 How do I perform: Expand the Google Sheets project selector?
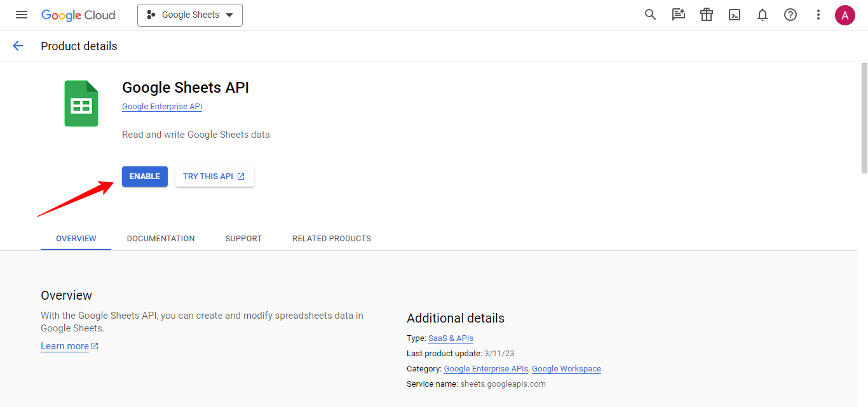[189, 15]
